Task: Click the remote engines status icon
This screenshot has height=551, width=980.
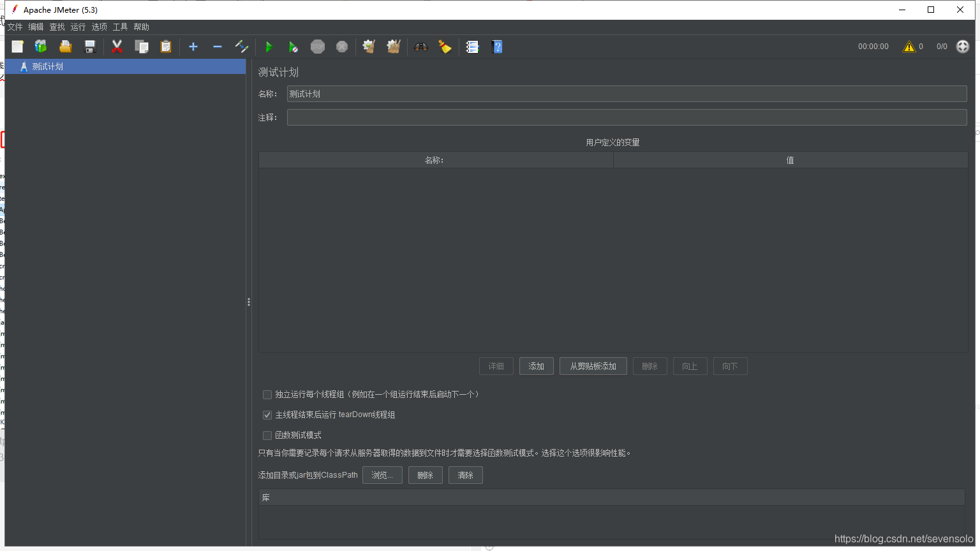Action: point(963,47)
